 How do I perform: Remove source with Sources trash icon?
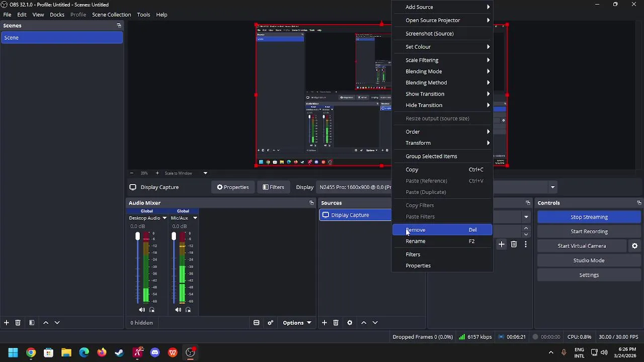pyautogui.click(x=336, y=323)
